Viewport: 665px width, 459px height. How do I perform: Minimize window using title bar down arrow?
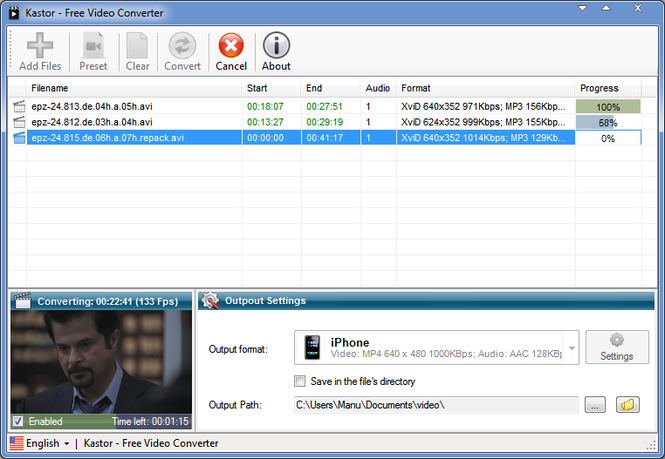click(x=583, y=8)
